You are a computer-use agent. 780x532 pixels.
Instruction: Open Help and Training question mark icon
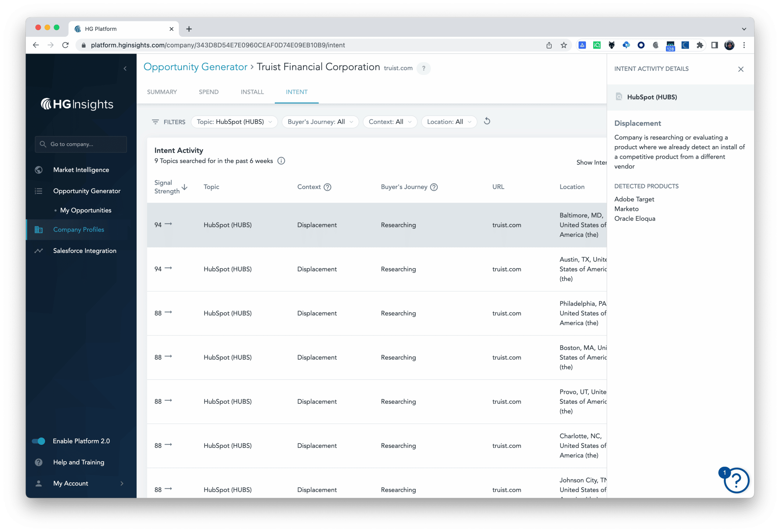click(38, 462)
